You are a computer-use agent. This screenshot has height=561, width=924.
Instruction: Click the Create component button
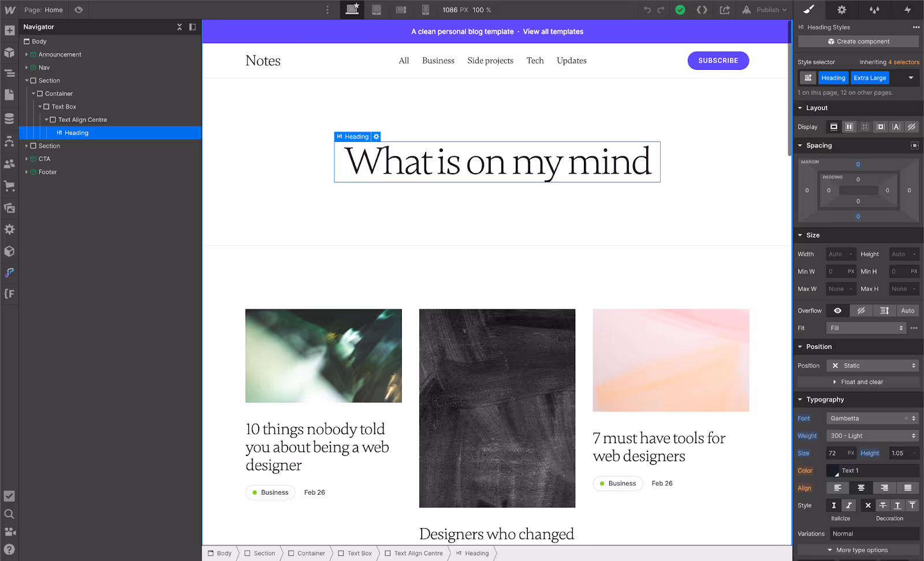point(858,41)
